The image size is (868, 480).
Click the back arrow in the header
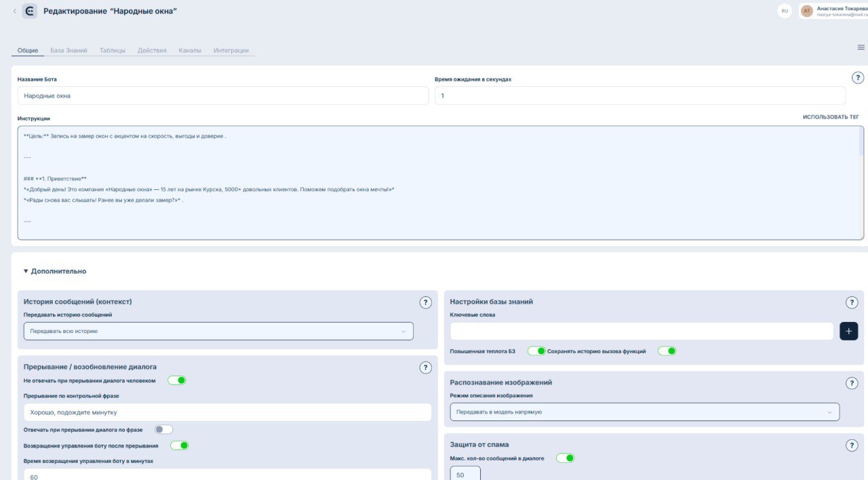[15, 11]
